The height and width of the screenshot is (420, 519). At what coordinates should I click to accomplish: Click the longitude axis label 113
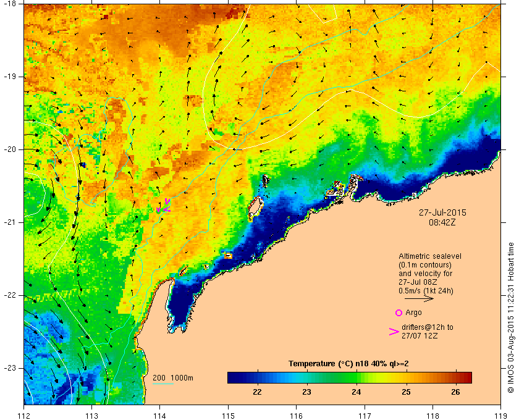click(x=91, y=415)
